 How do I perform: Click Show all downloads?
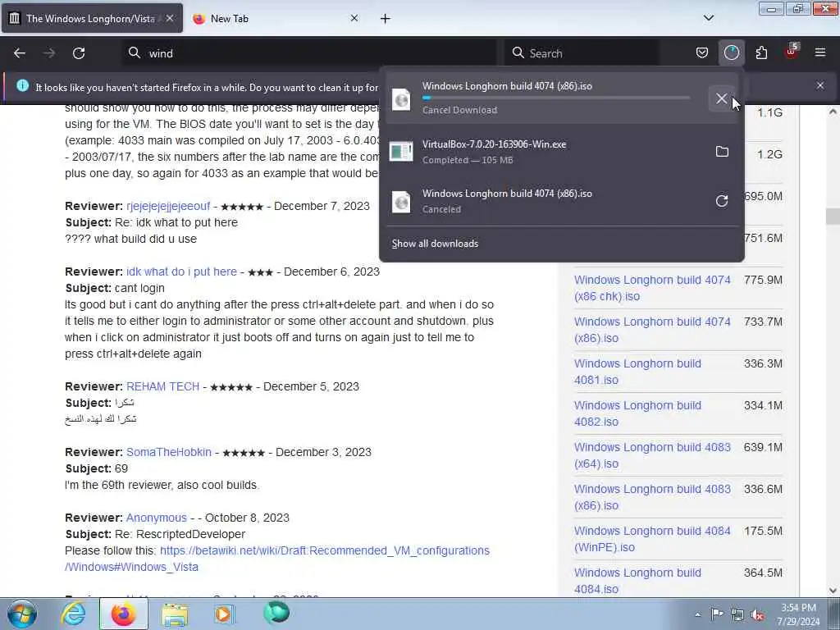435,244
